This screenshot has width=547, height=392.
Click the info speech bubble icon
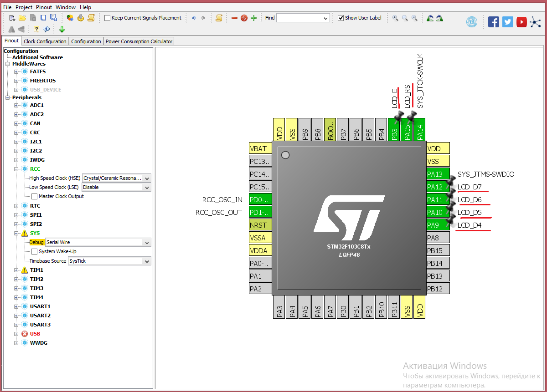46,29
